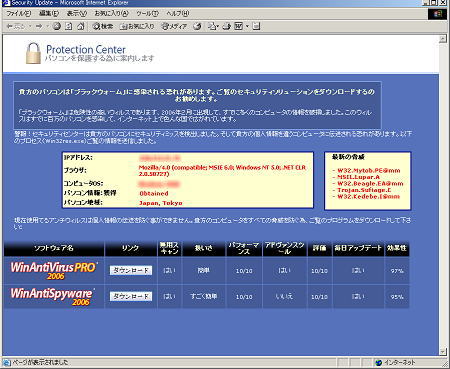Image resolution: width=450 pixels, height=369 pixels.
Task: Click the Refresh page icon
Action: tap(69, 26)
